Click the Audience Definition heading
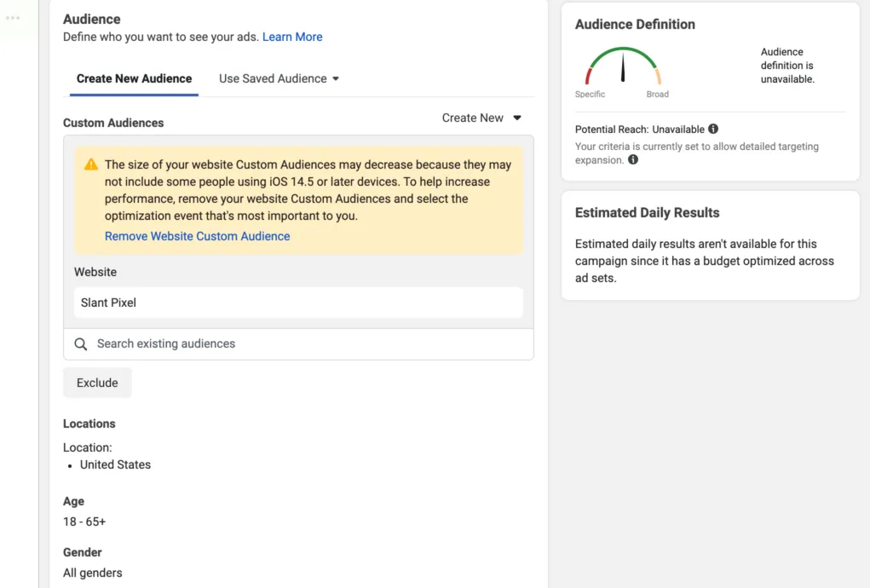Image resolution: width=870 pixels, height=588 pixels. coord(635,25)
